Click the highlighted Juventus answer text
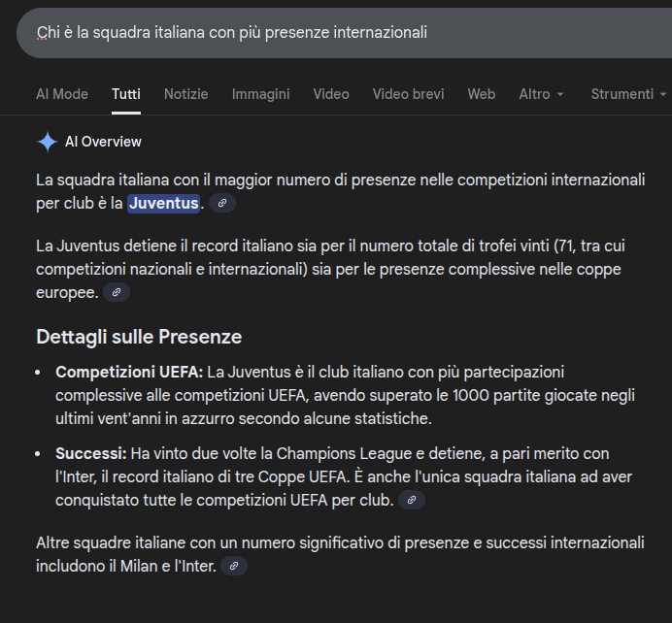This screenshot has height=623, width=672. coord(163,203)
